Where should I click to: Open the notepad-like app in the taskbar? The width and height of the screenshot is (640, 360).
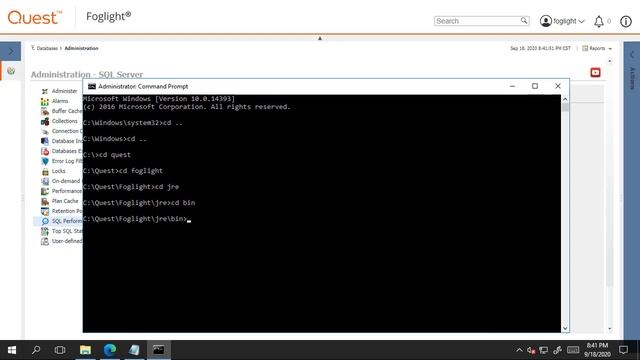click(134, 350)
